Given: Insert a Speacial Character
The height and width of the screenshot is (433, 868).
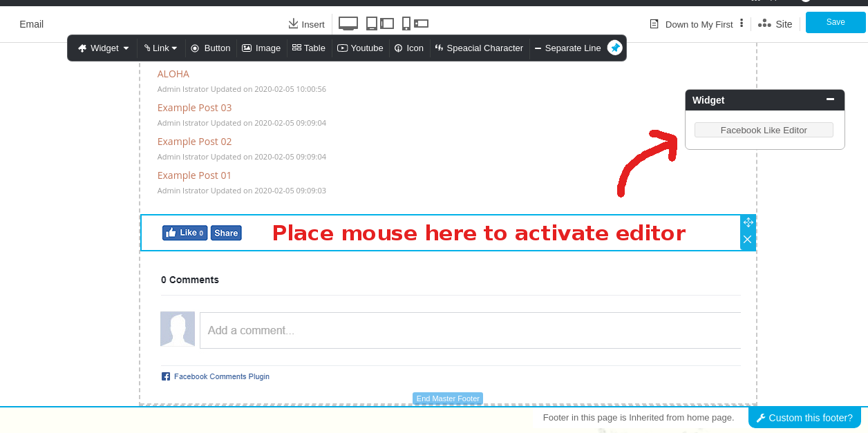Looking at the screenshot, I should coord(479,48).
